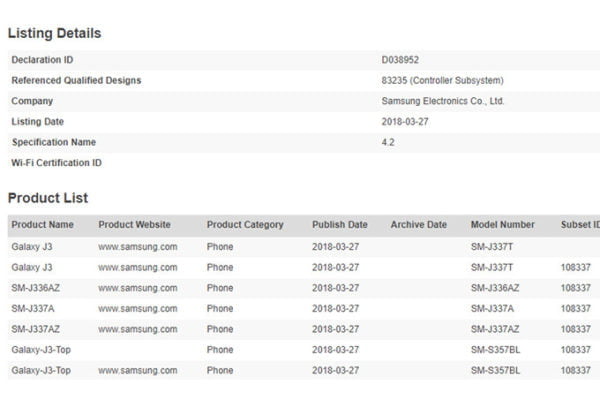The image size is (600, 400).
Task: Open www.samsung.com link in the SM-J336AZ row
Action: (137, 288)
